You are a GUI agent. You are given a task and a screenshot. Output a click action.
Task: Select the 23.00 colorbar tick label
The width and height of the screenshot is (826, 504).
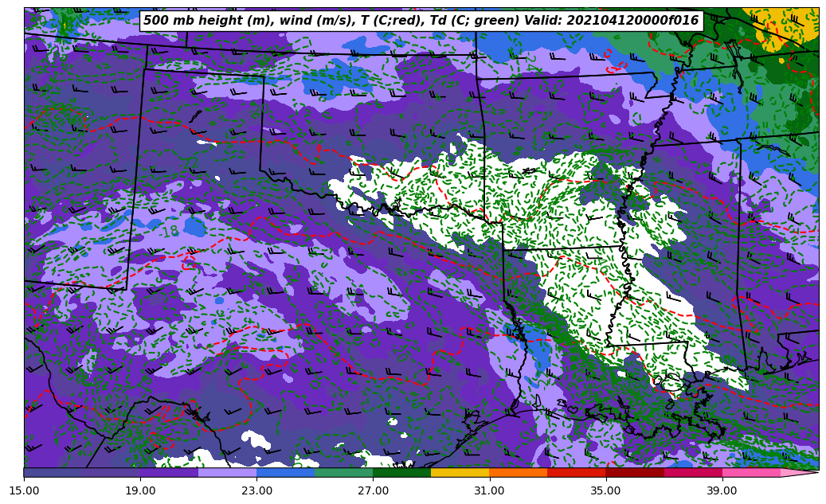click(256, 490)
